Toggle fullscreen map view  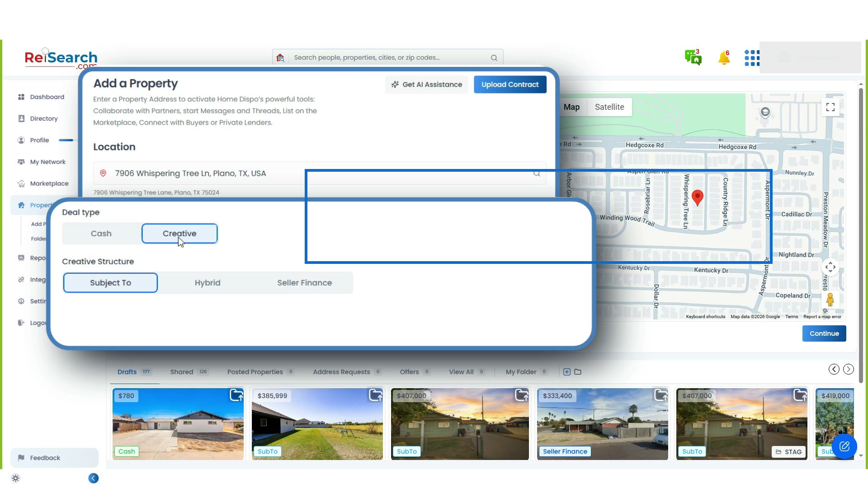click(830, 107)
